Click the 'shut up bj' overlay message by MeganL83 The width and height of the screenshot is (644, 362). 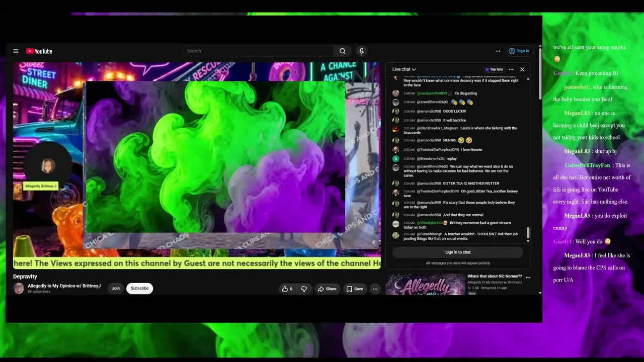point(605,151)
